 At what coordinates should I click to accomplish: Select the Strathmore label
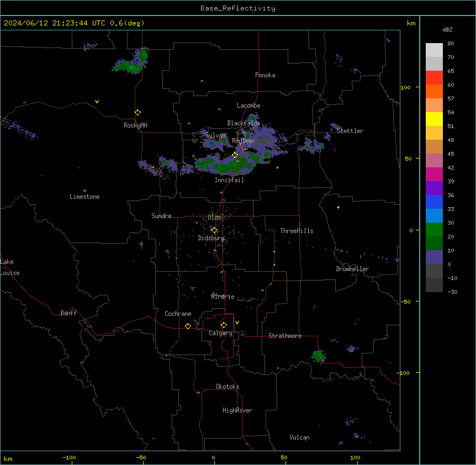tap(285, 336)
